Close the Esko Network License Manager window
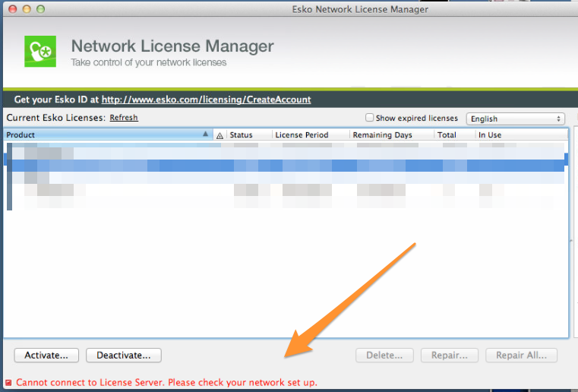Screen dimensions: 578x392 click(12, 8)
